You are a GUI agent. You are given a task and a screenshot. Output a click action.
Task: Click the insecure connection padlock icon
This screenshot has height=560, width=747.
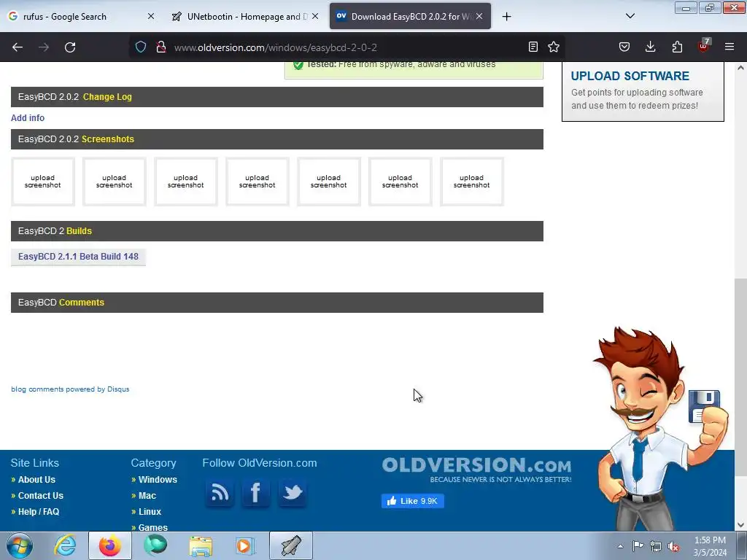(161, 47)
